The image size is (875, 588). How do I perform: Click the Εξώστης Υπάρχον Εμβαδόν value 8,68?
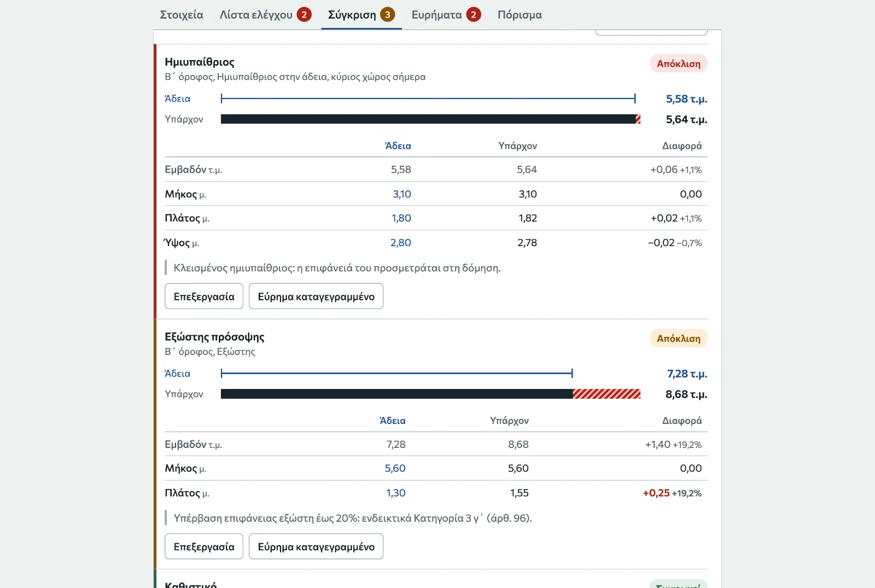518,445
